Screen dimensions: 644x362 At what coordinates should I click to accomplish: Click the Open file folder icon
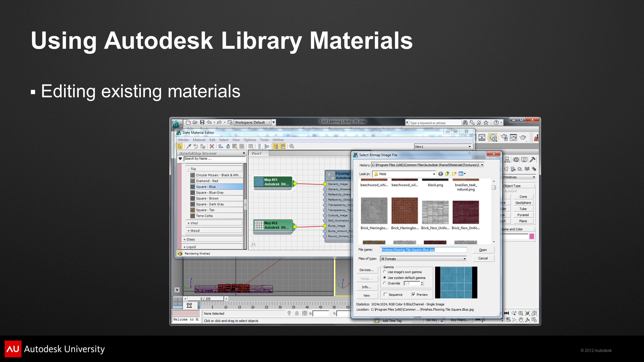(x=195, y=122)
